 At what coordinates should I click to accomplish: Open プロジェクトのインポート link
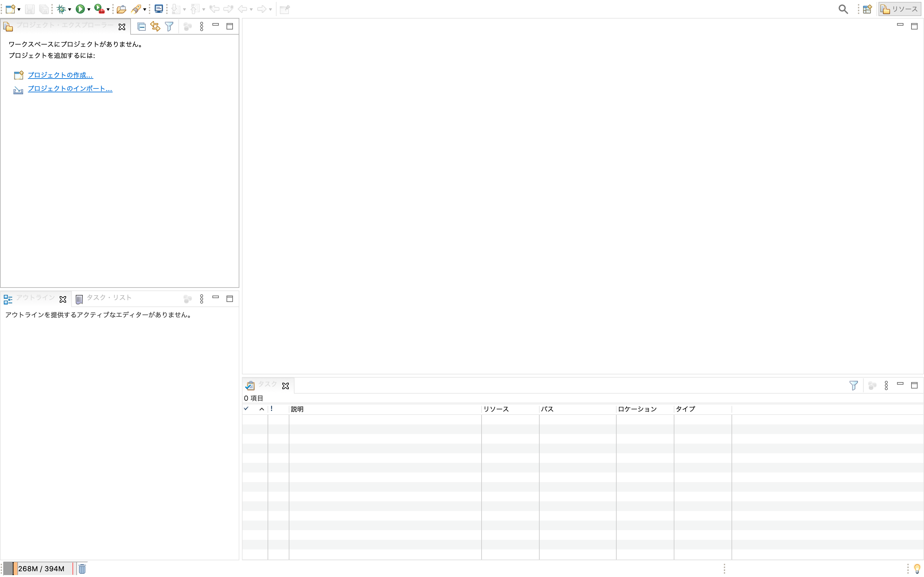coord(70,88)
